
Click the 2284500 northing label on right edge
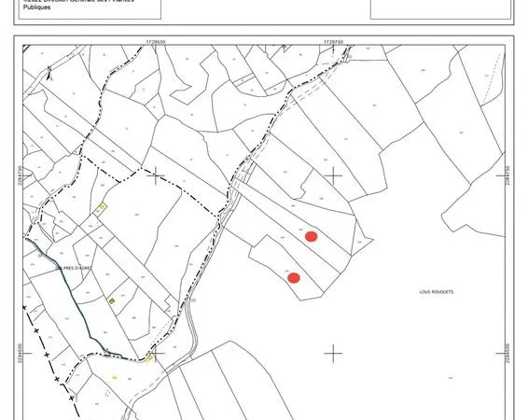(507, 354)
